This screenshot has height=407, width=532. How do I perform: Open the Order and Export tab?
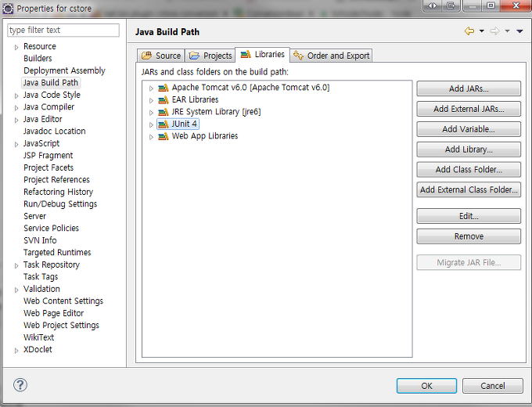(332, 56)
